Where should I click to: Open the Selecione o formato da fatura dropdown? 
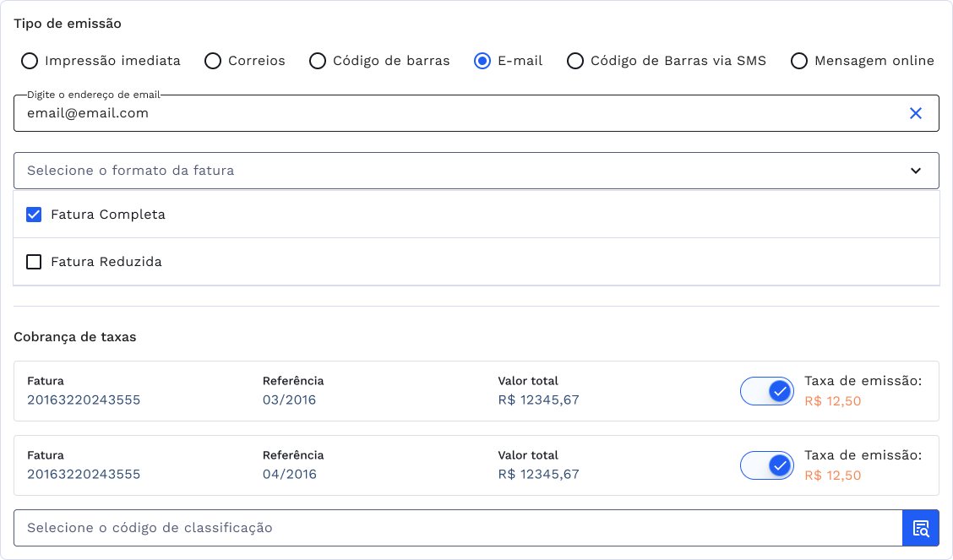pos(456,171)
